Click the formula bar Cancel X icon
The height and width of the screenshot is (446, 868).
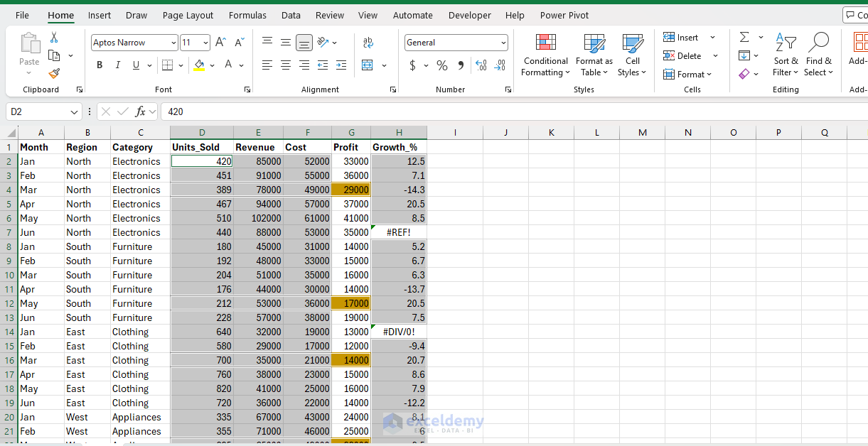tap(106, 111)
